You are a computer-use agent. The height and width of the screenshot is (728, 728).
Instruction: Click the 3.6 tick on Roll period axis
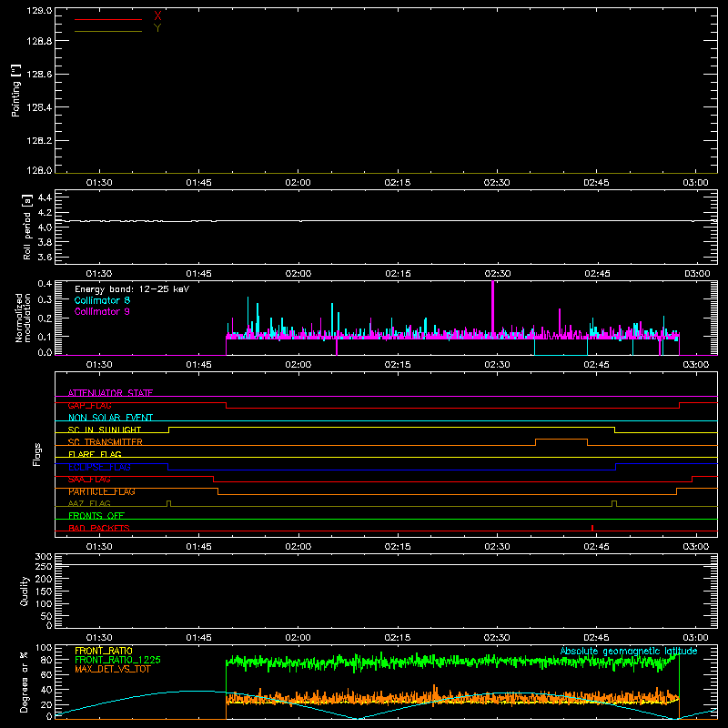coord(45,257)
